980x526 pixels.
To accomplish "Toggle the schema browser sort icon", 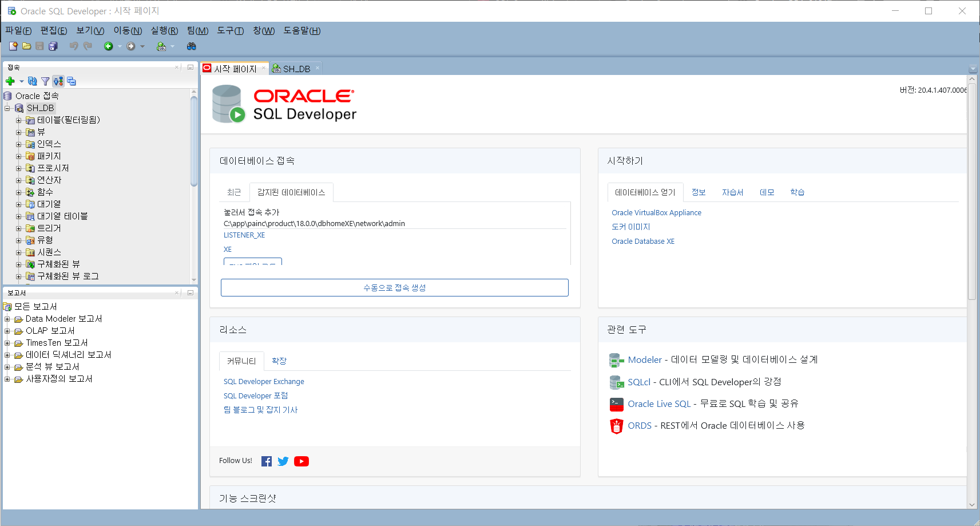I will [x=58, y=81].
